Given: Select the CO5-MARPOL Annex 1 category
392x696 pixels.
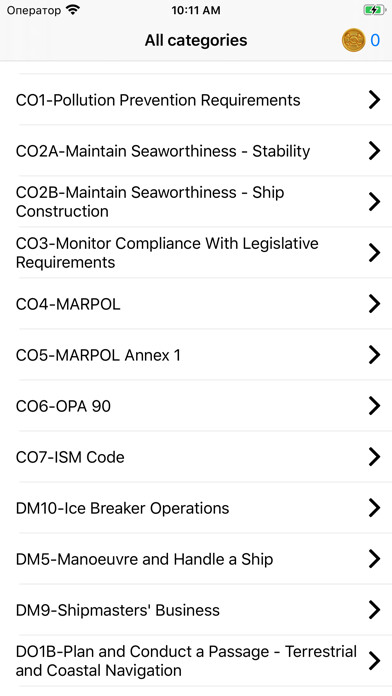Looking at the screenshot, I should (196, 355).
